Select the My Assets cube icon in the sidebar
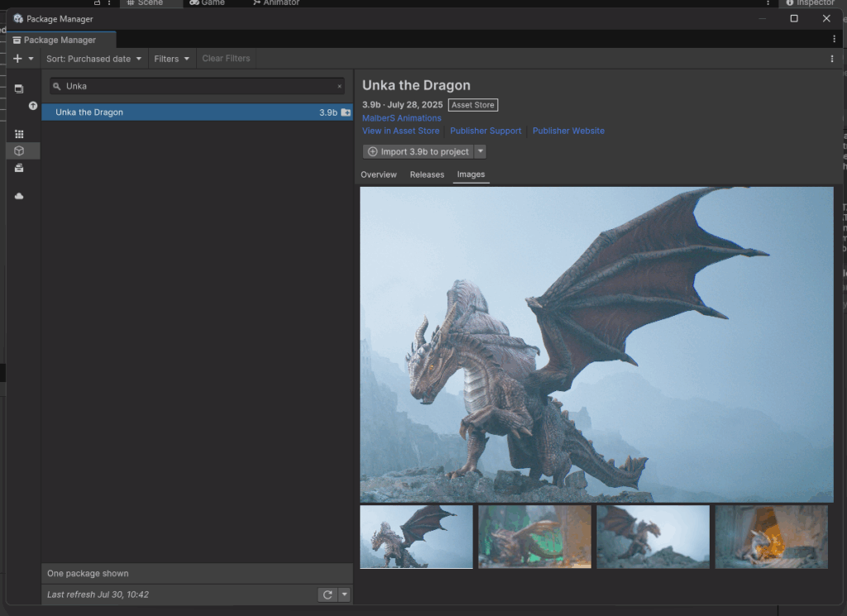This screenshot has width=847, height=616. tap(19, 150)
